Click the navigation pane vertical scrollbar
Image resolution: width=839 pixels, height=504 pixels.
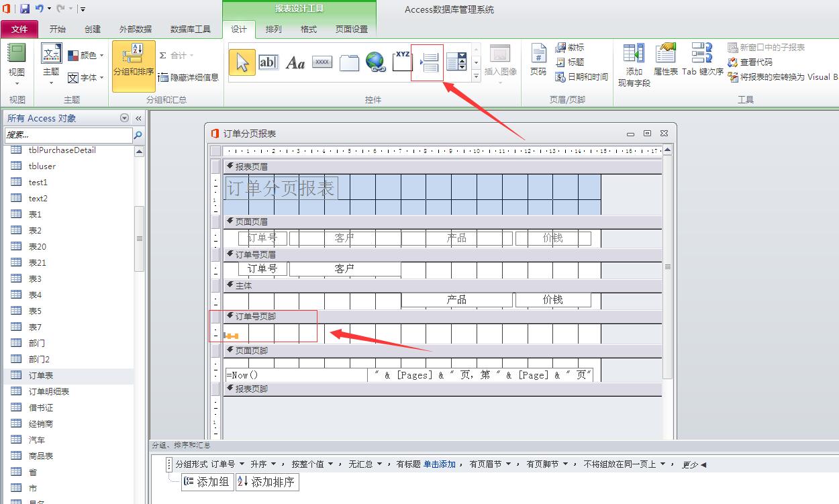139,238
